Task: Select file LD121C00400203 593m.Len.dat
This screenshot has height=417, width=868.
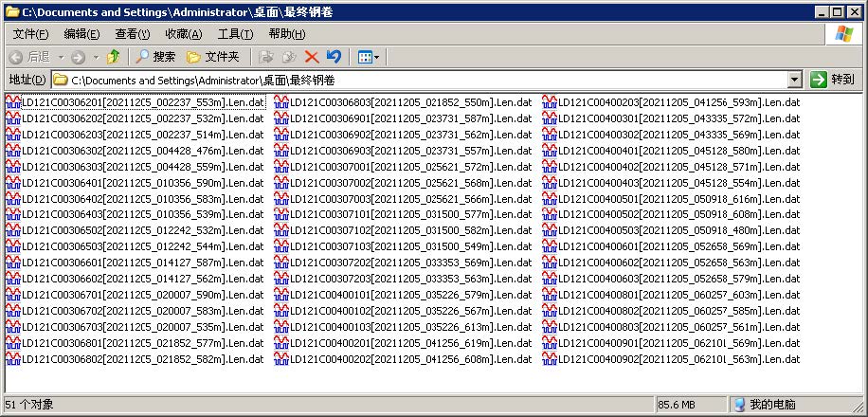Action: tap(678, 102)
